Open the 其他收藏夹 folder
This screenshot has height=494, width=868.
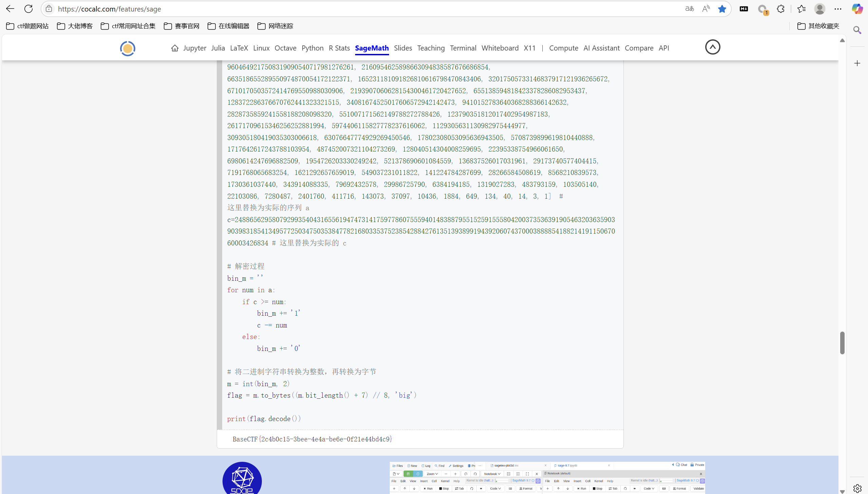tap(818, 26)
